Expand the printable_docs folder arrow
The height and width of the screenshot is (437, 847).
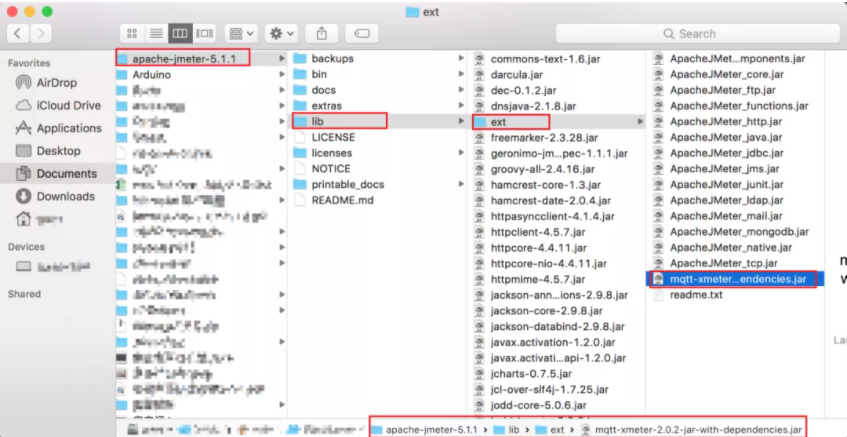point(461,184)
